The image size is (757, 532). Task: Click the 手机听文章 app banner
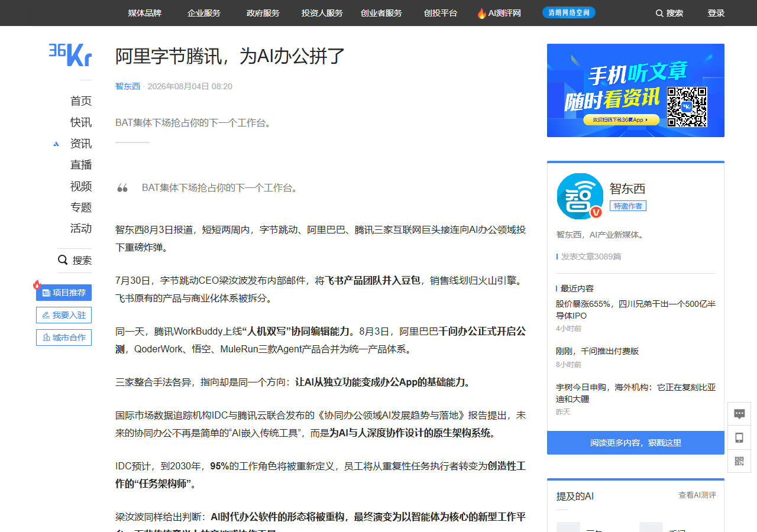click(636, 90)
